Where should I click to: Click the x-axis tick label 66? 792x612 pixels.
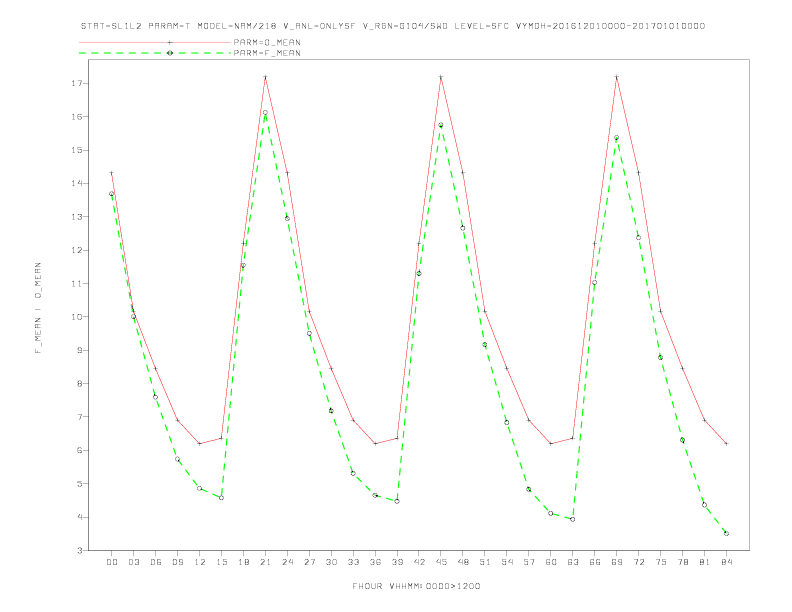point(595,562)
